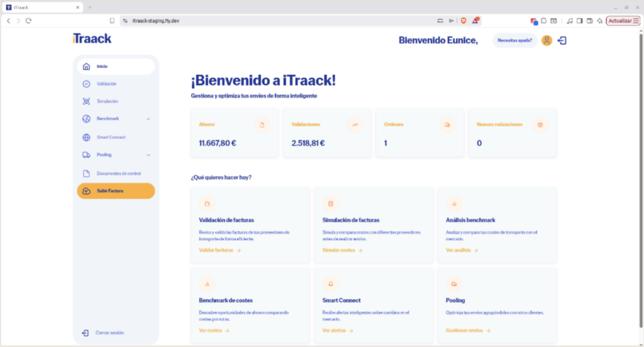
Task: Open the user profile avatar icon
Action: pos(547,40)
